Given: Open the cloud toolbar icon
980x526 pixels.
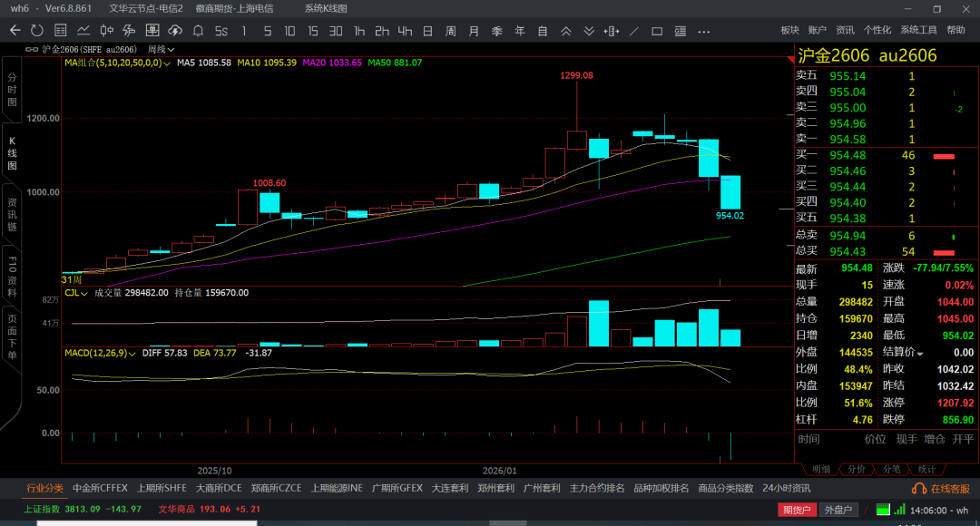Looking at the screenshot, I should [x=175, y=31].
